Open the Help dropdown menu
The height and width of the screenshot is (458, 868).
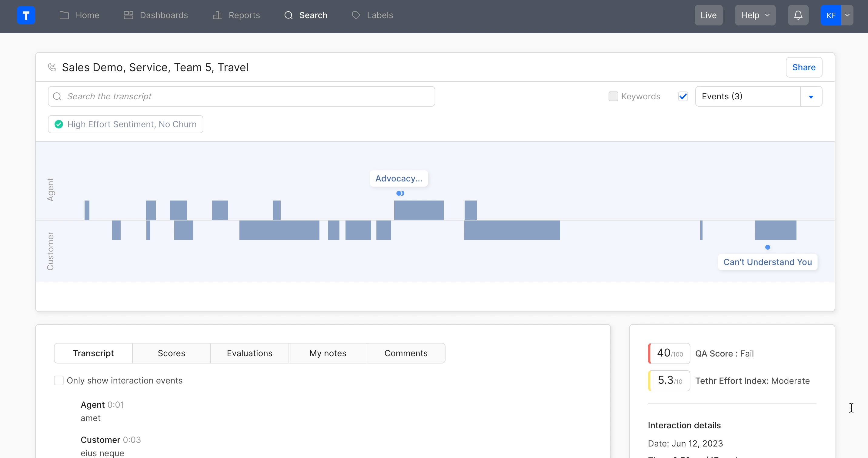pyautogui.click(x=755, y=15)
